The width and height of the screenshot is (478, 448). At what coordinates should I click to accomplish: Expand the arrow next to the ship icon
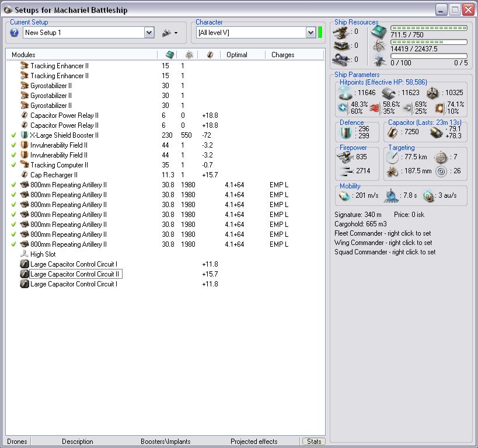click(x=176, y=33)
